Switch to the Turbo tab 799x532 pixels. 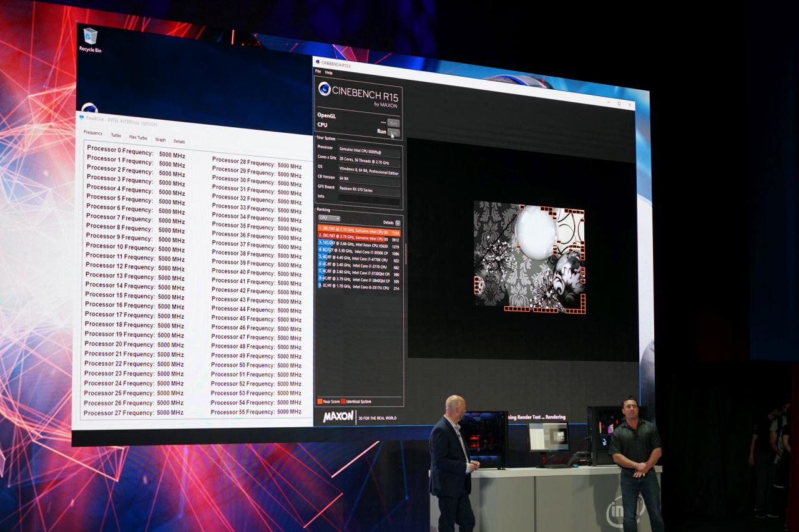tap(116, 135)
